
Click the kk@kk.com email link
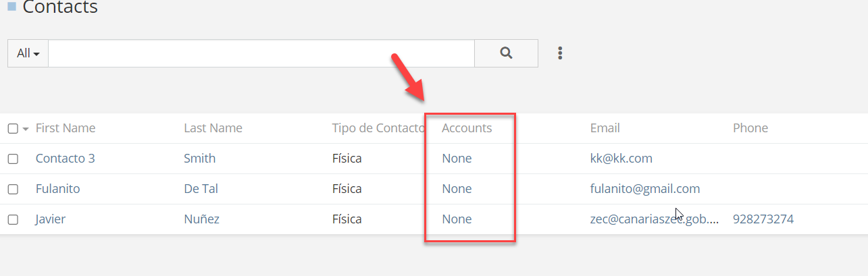tap(621, 159)
